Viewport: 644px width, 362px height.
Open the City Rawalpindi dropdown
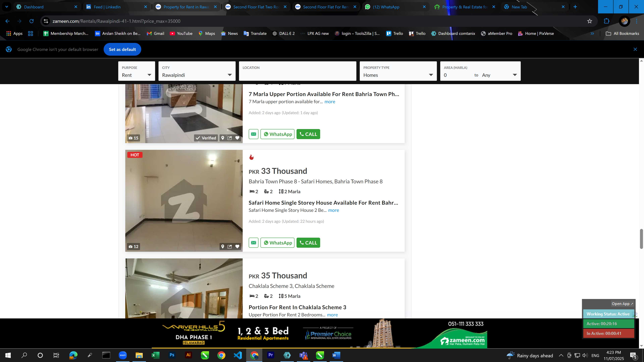[197, 71]
